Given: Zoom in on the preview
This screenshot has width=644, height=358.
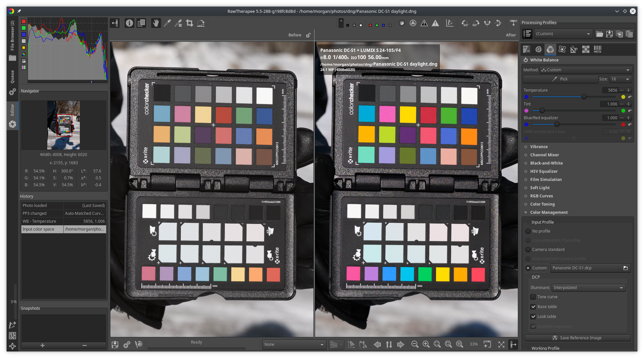Looking at the screenshot, I should click(426, 344).
